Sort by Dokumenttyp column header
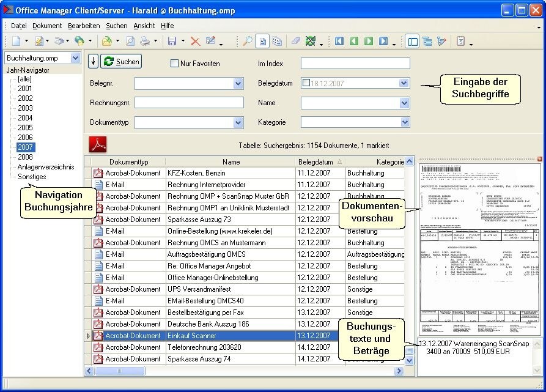The image size is (546, 392). click(128, 162)
